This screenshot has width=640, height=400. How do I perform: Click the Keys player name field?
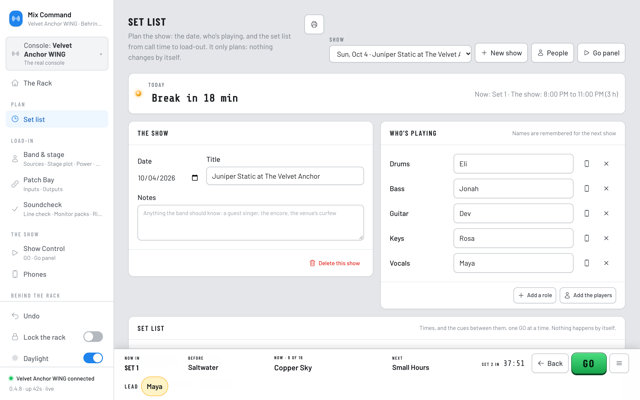pos(513,238)
